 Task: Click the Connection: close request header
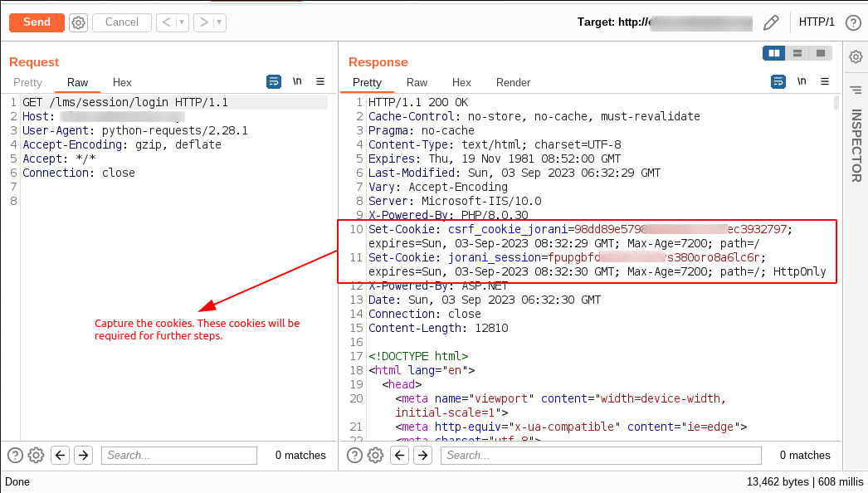point(79,173)
